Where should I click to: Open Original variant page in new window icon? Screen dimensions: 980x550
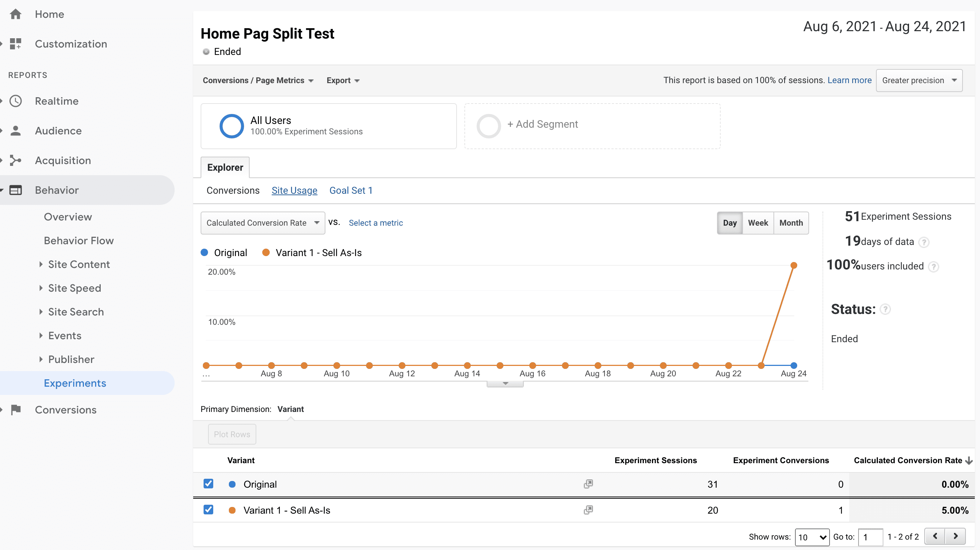click(588, 484)
